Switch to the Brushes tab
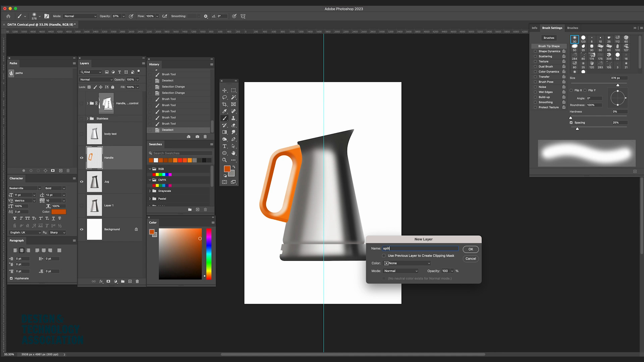This screenshot has height=362, width=644. (x=573, y=28)
